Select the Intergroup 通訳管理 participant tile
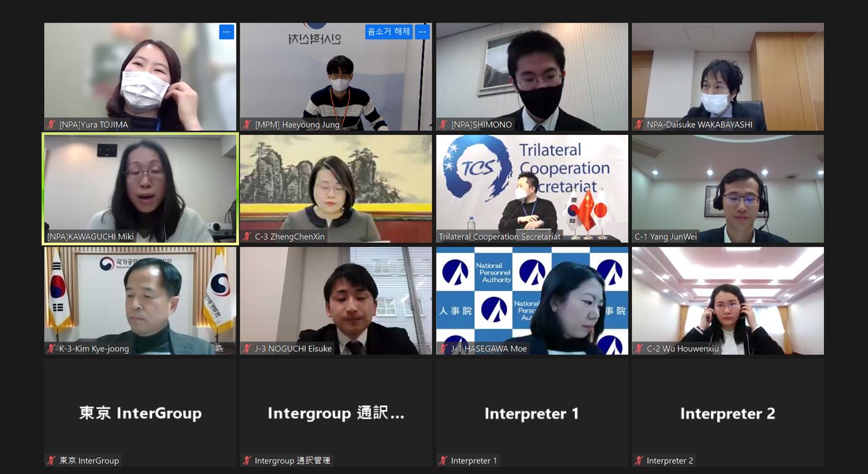The height and width of the screenshot is (474, 868). pos(336,413)
